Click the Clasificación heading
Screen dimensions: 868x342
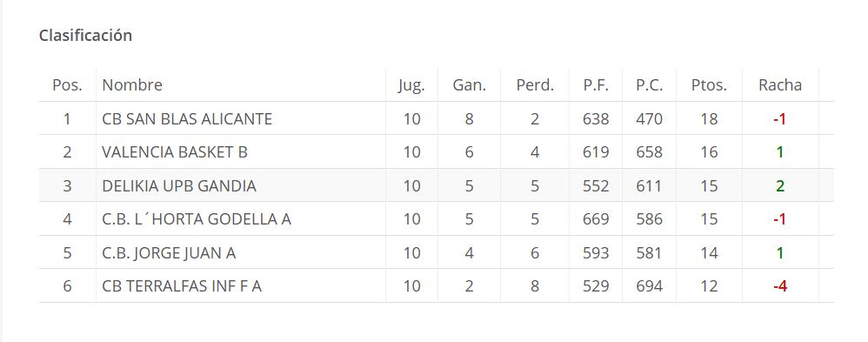[x=85, y=36]
